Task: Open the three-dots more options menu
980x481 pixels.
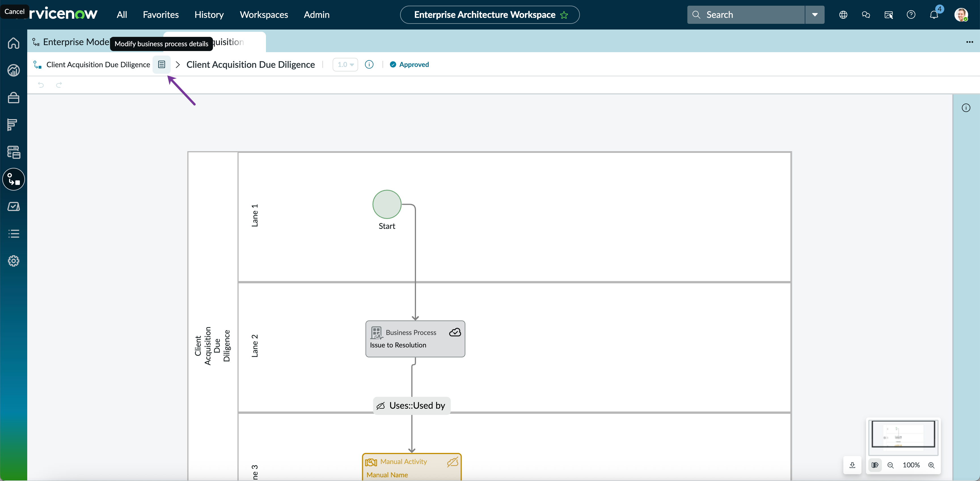Action: [x=969, y=42]
